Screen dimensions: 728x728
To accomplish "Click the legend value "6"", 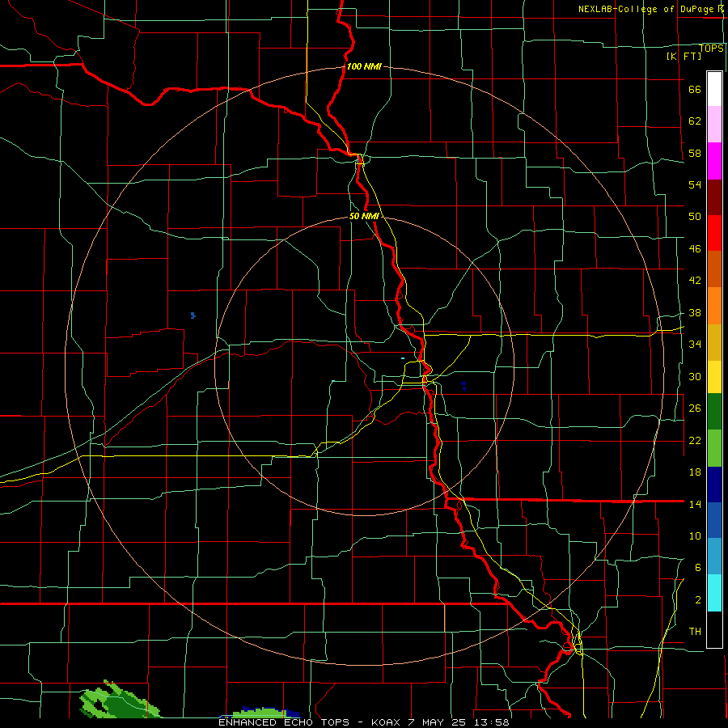I will (x=698, y=567).
